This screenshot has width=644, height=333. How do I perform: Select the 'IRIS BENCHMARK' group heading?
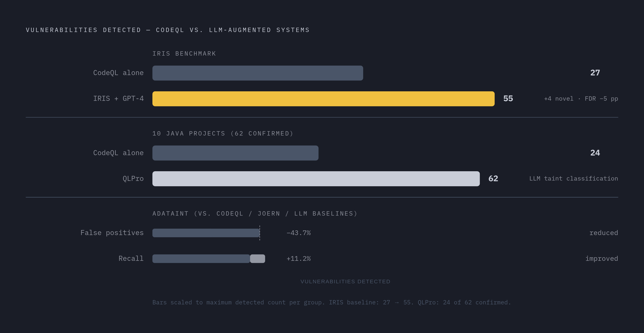(184, 54)
